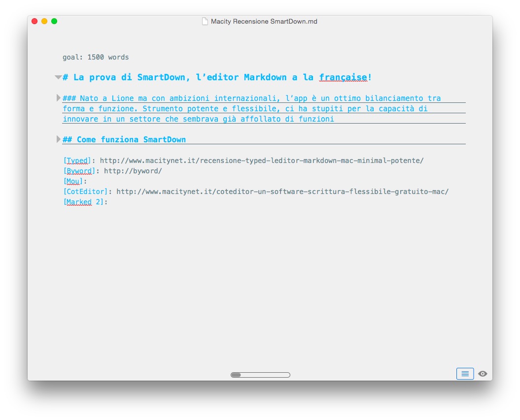Click the '[CotEditor]' reference label
This screenshot has width=520, height=420.
pyautogui.click(x=85, y=192)
